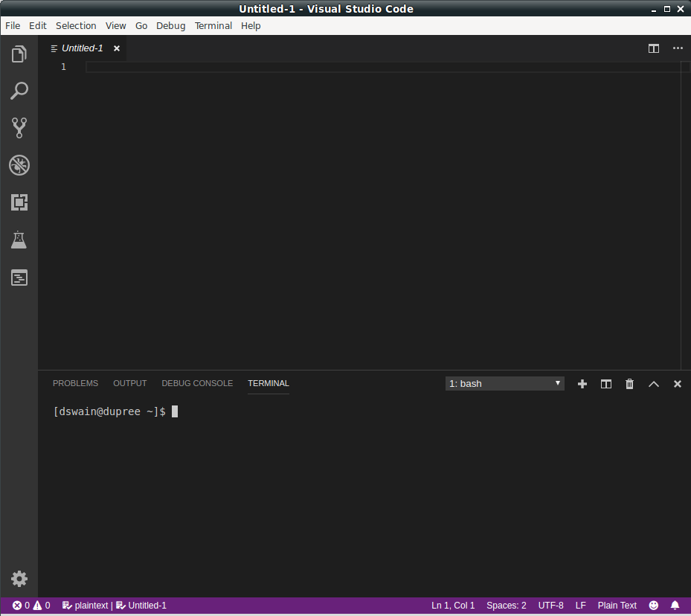691x616 pixels.
Task: Maximize the panel with up chevron
Action: [x=654, y=384]
